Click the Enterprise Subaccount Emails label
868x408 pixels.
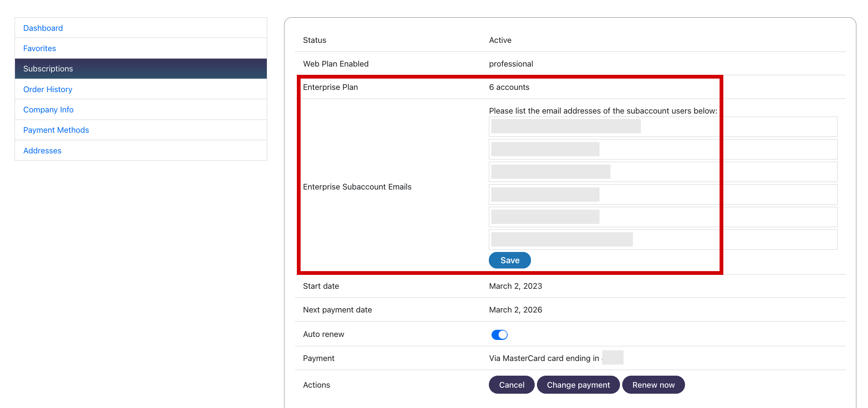357,187
